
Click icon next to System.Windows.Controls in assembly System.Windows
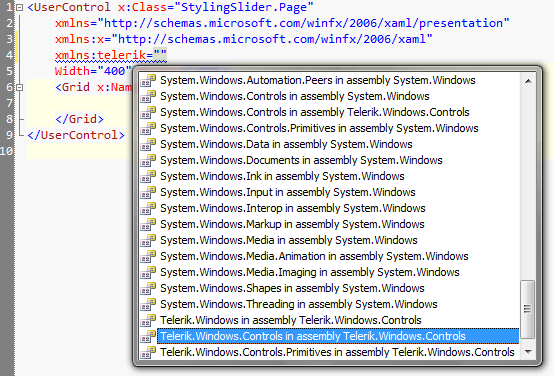click(148, 96)
